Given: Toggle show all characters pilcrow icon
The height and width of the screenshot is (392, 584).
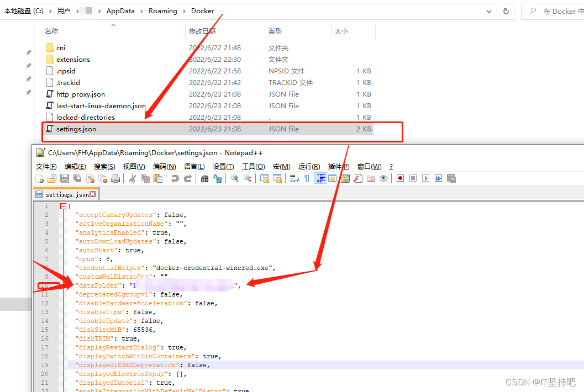Looking at the screenshot, I should click(307, 179).
